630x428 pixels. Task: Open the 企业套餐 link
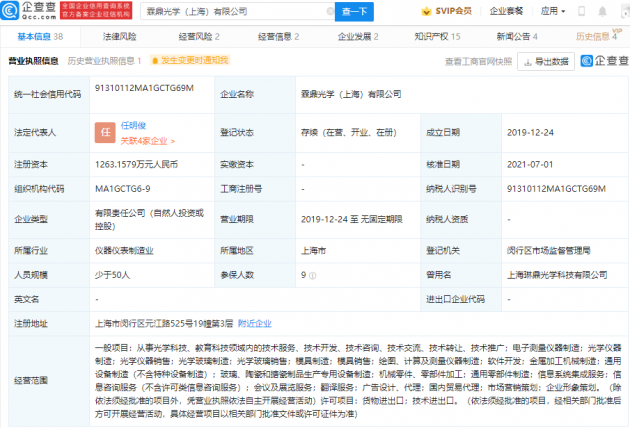(x=506, y=11)
